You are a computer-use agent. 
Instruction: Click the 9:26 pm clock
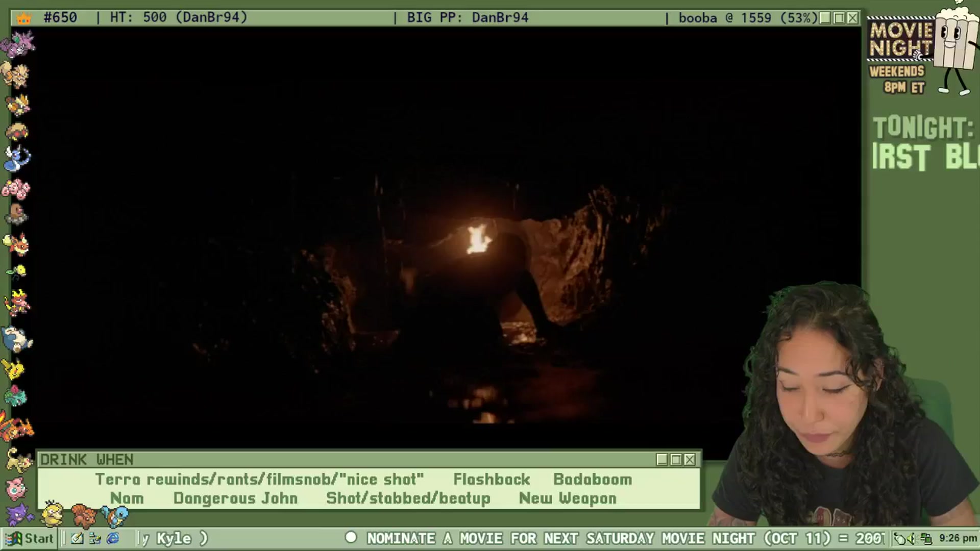(x=958, y=538)
